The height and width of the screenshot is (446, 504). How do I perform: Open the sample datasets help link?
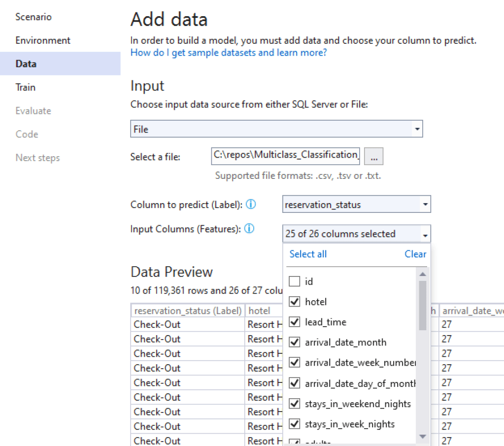click(x=229, y=52)
